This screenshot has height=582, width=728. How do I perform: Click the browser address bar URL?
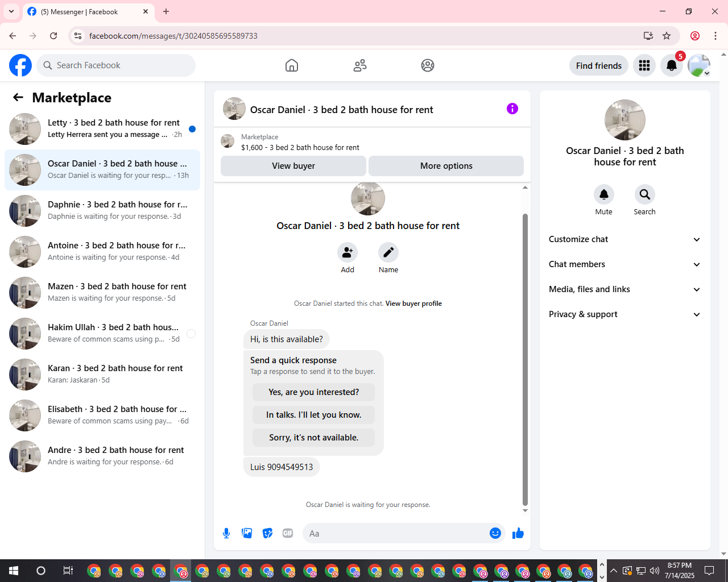point(173,36)
